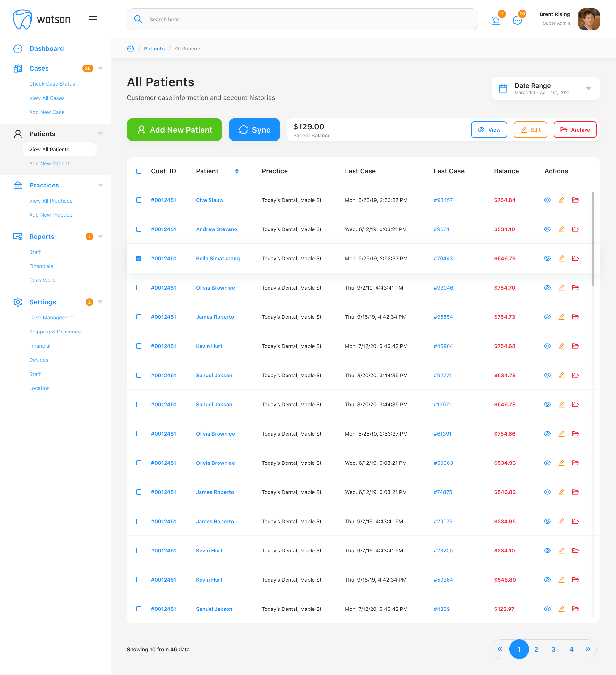This screenshot has width=616, height=675.
Task: Click the Add New Patient green button
Action: point(174,130)
